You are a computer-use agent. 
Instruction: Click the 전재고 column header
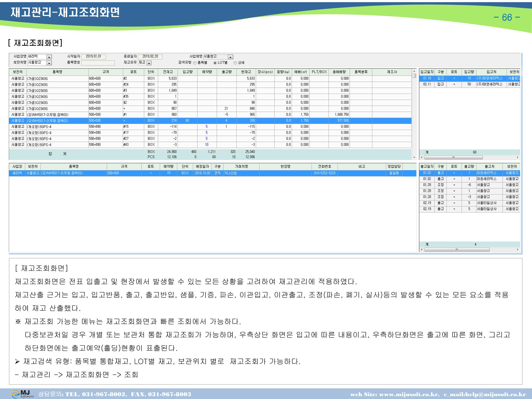168,72
